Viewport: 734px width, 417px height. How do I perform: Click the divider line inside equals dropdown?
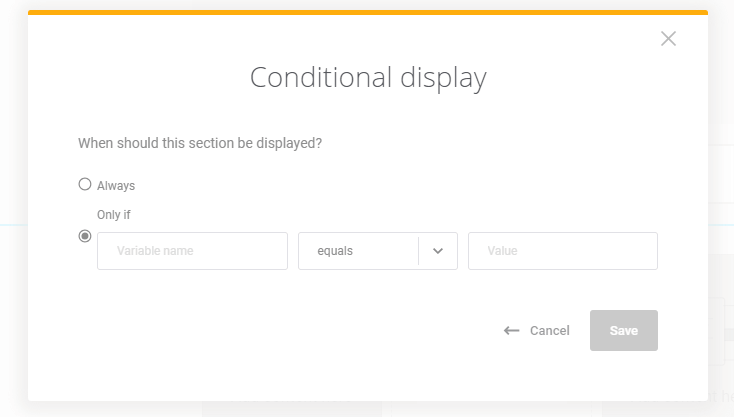pos(418,251)
